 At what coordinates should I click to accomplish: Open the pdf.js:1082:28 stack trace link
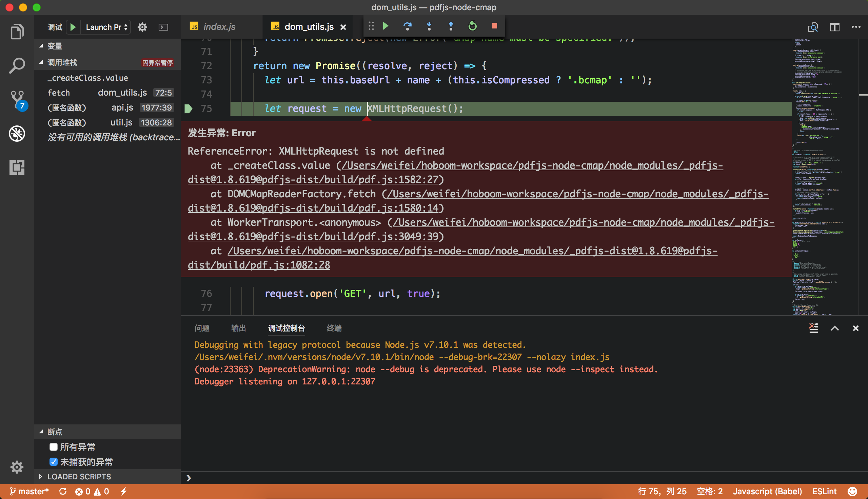coord(452,258)
